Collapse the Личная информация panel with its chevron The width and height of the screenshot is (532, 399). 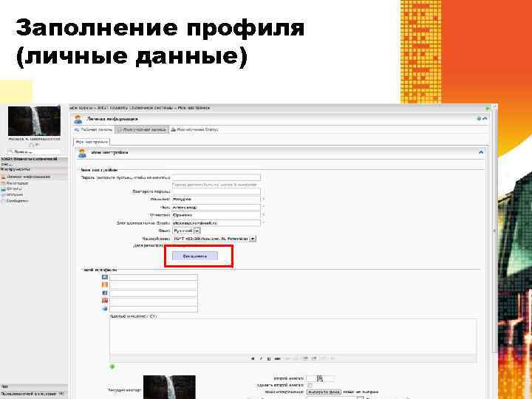(485, 119)
